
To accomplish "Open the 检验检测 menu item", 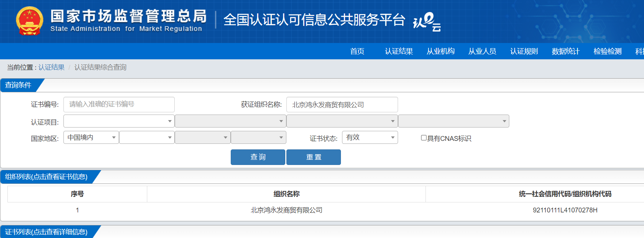I will pyautogui.click(x=608, y=51).
